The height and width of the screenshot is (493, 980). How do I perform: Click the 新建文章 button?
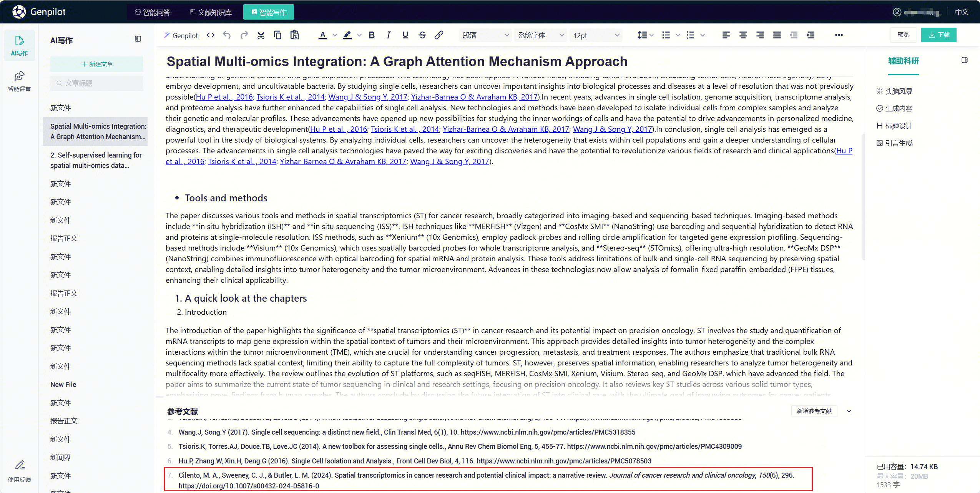pyautogui.click(x=97, y=64)
